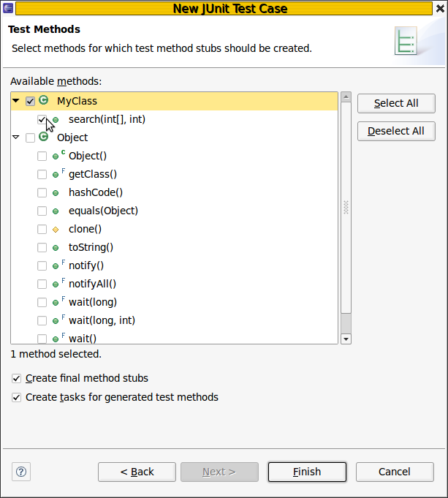Select the Object class row label
Viewport: 448px width, 498px height.
coord(72,137)
